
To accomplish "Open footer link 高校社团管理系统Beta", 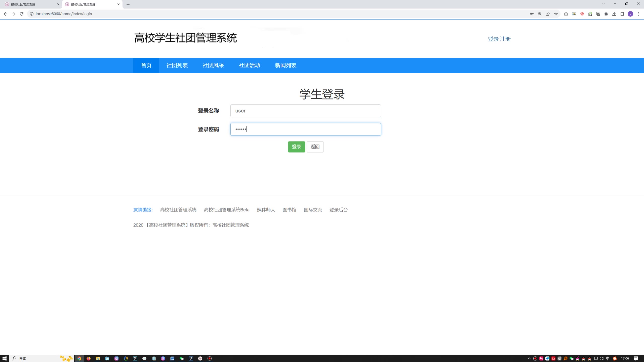I will (227, 210).
